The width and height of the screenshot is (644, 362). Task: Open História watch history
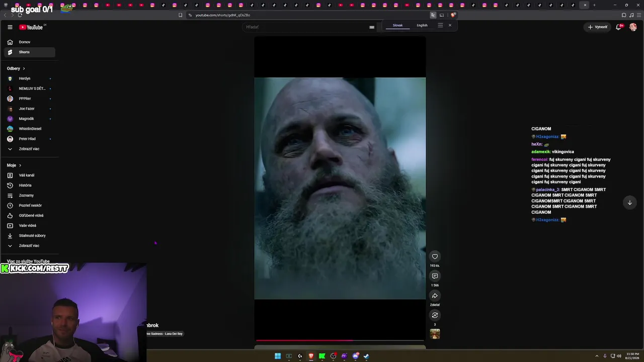click(30, 186)
